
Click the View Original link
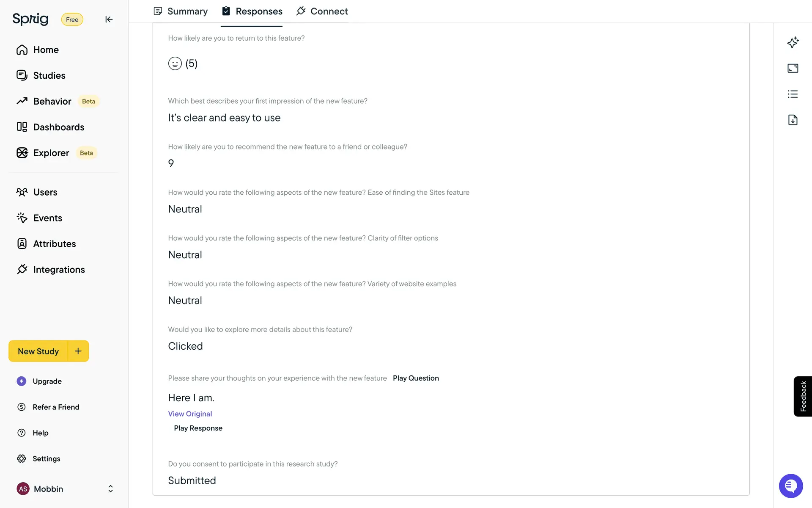tap(190, 414)
